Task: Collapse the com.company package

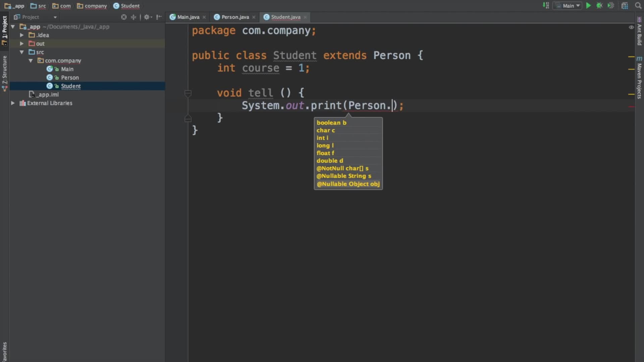Action: point(31,61)
